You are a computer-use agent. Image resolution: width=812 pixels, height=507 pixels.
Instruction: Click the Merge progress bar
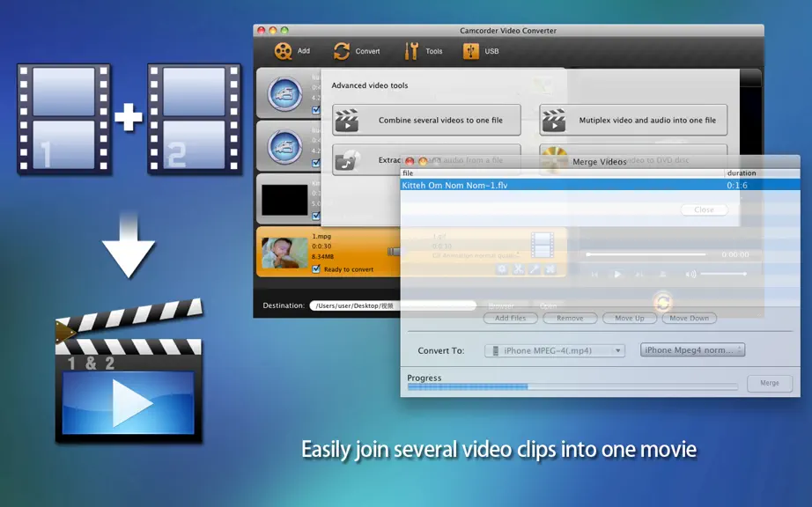click(572, 387)
